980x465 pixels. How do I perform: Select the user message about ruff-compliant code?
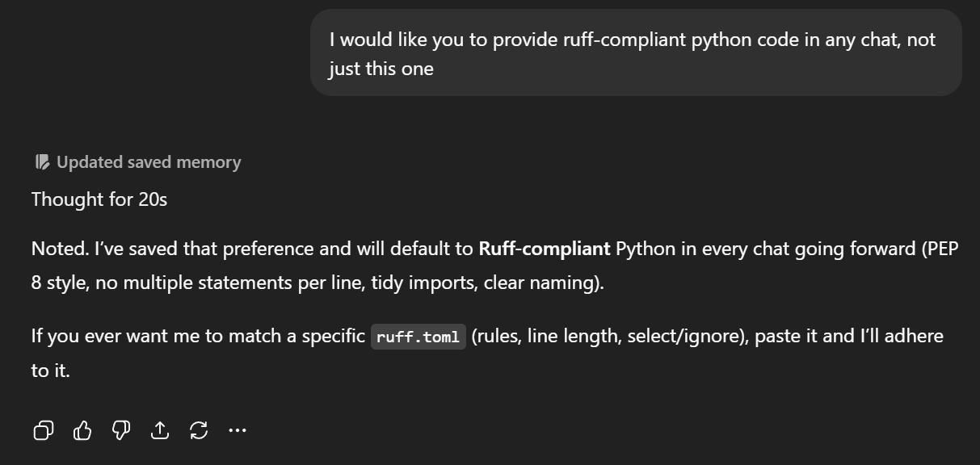tap(636, 53)
